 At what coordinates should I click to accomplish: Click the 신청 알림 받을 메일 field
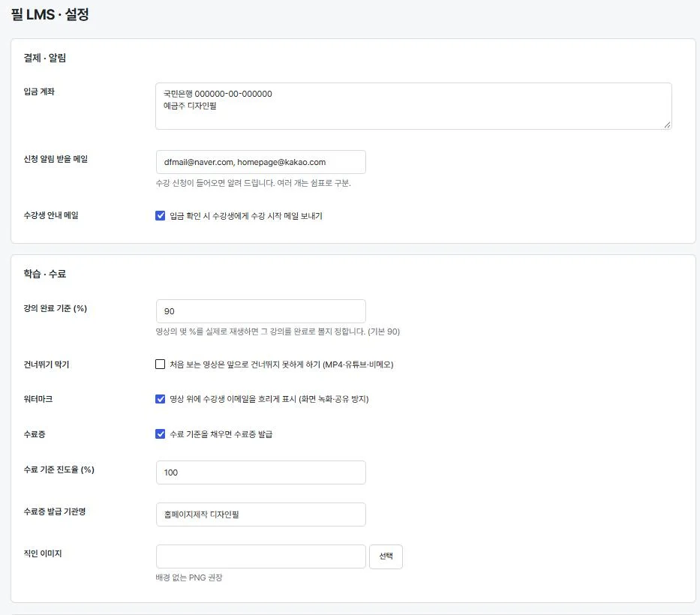click(260, 162)
